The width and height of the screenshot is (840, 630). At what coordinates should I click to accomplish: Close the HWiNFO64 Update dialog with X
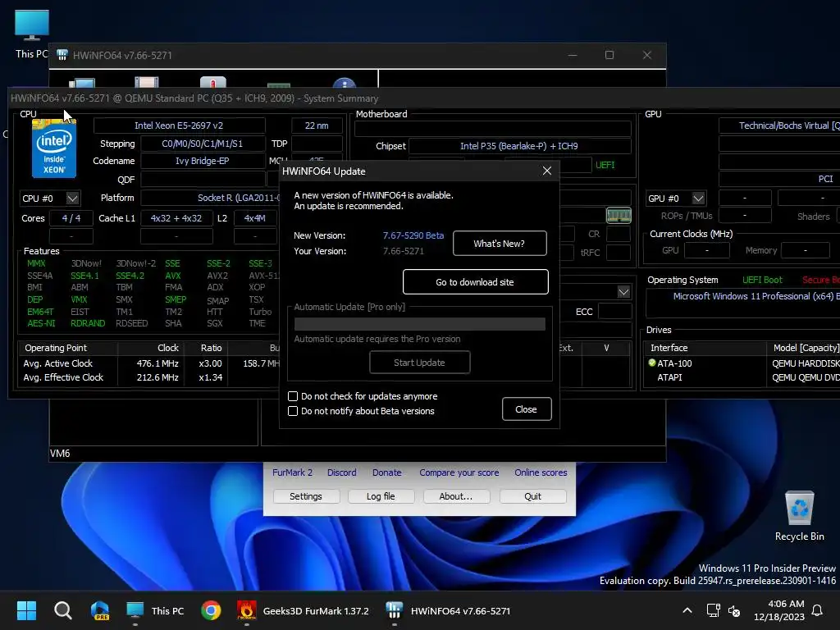point(546,171)
